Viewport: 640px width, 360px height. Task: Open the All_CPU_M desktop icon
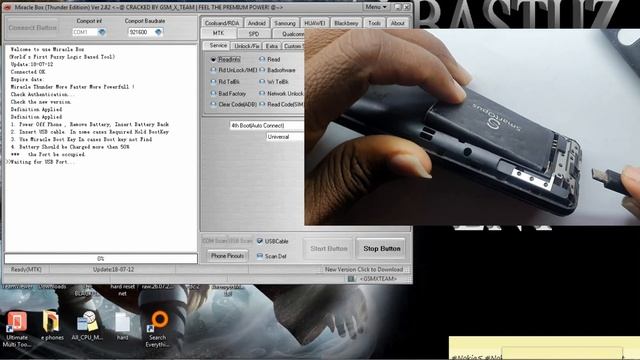87,326
